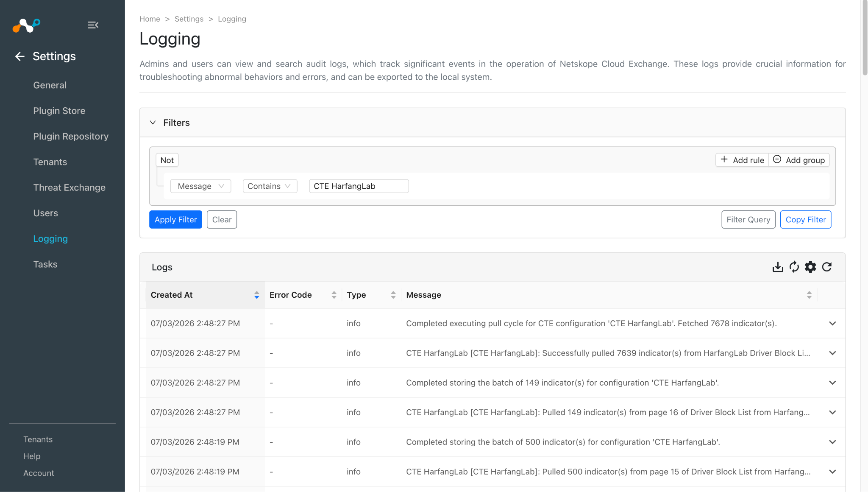Click message 'Successfully pulled 7639 indicator(s)'
Viewport: 868px width, 492px height.
tap(608, 353)
